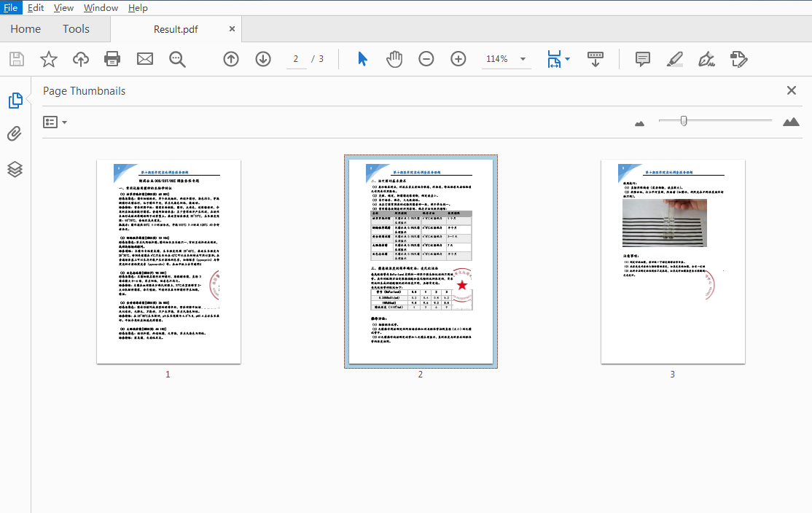Select the Hand pan tool
The image size is (812, 513).
pos(394,59)
